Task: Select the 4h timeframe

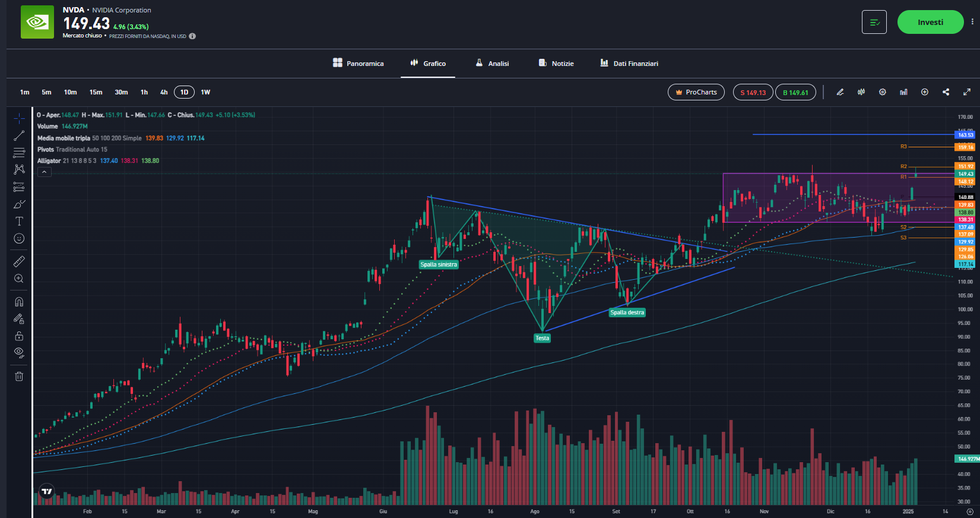Action: (164, 92)
